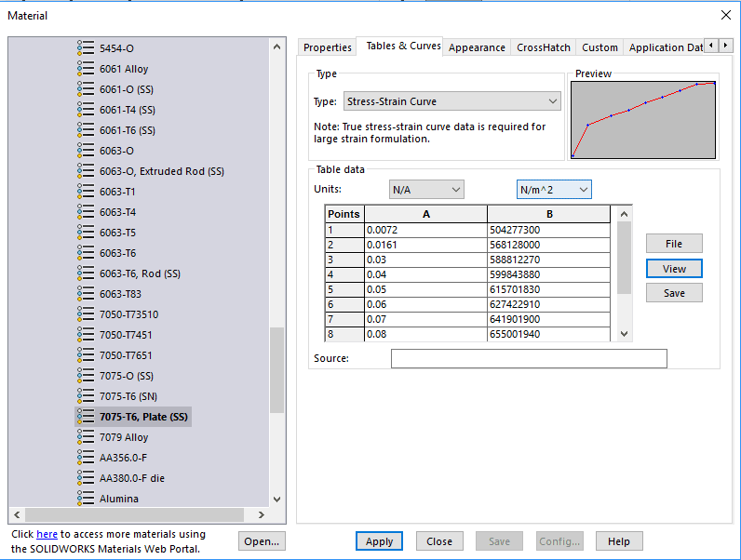
Task: Open the CrossHatch tab
Action: click(543, 47)
